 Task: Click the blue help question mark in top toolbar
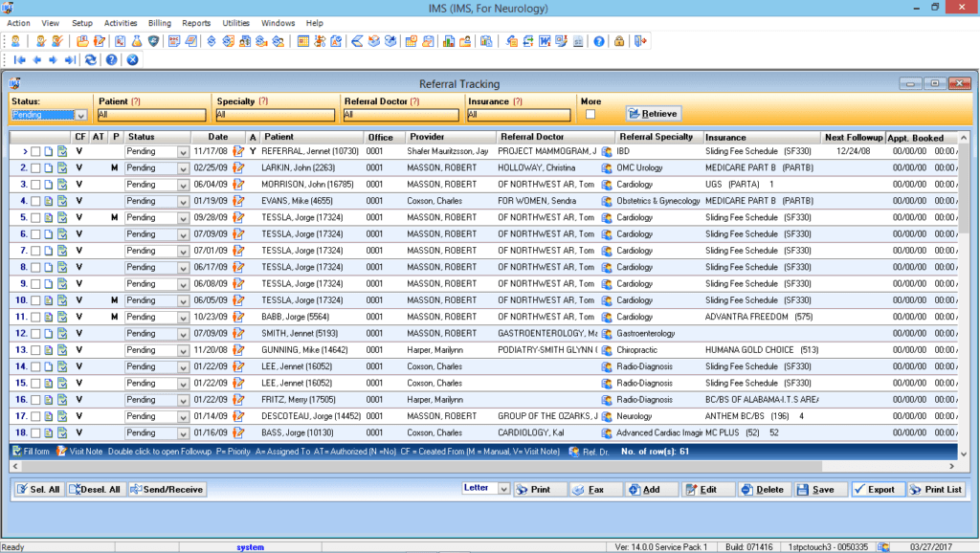[x=599, y=41]
